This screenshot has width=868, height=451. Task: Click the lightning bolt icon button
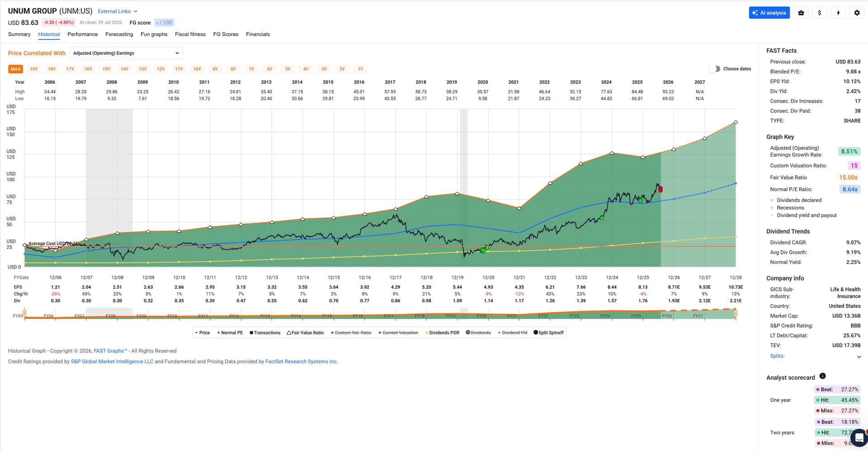point(838,13)
